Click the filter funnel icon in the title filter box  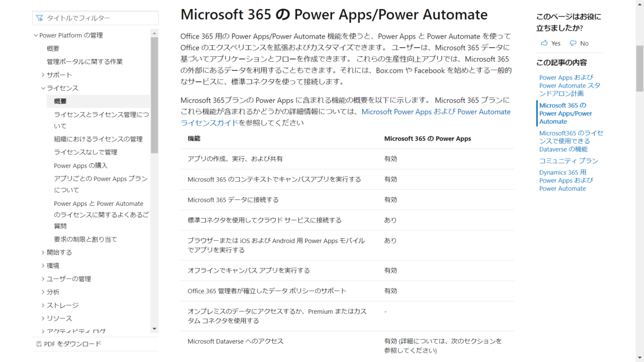click(x=39, y=18)
